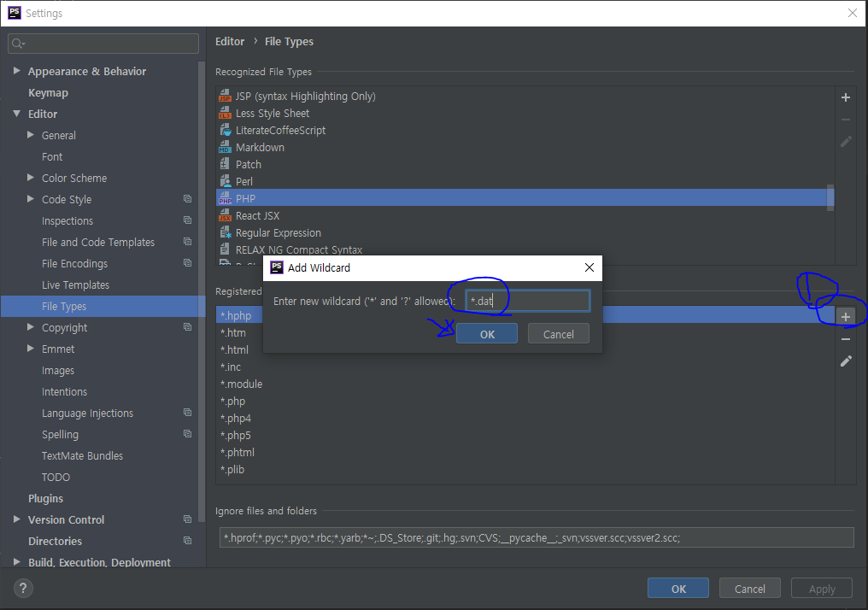
Task: Click the project-level icon next to Inspections
Action: pyautogui.click(x=188, y=220)
